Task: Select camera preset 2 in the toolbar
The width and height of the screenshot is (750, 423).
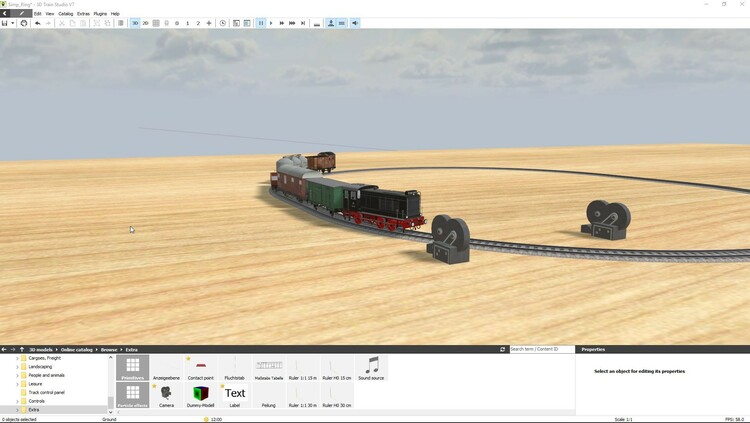Action: pos(198,23)
